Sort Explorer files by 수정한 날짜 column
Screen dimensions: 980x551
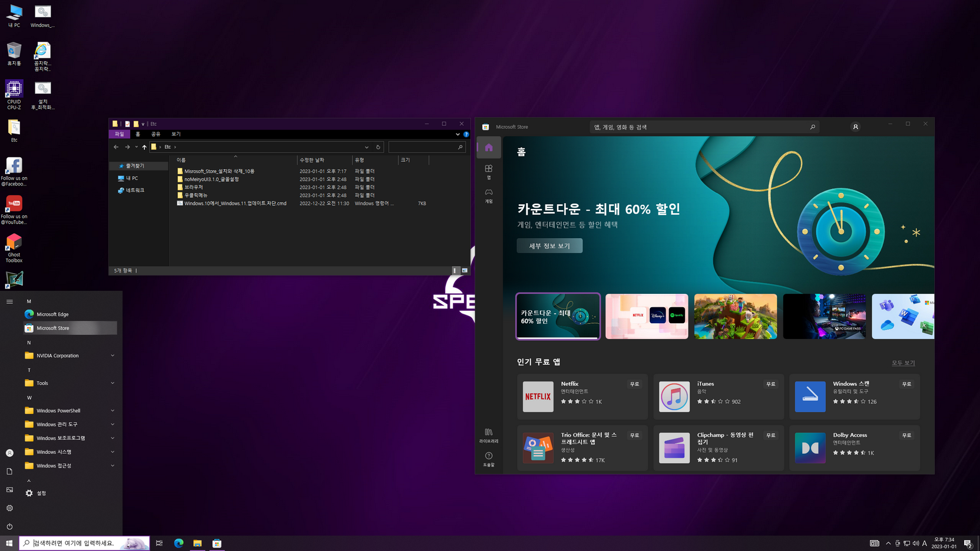pos(325,160)
